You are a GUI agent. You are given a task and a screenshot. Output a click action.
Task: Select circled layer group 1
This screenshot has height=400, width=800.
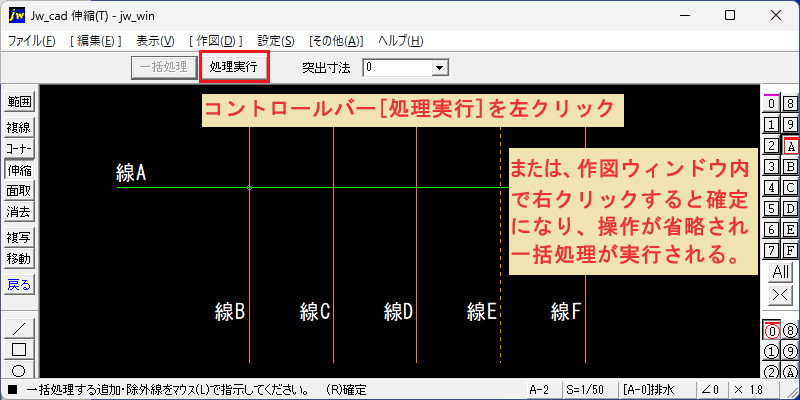(772, 352)
